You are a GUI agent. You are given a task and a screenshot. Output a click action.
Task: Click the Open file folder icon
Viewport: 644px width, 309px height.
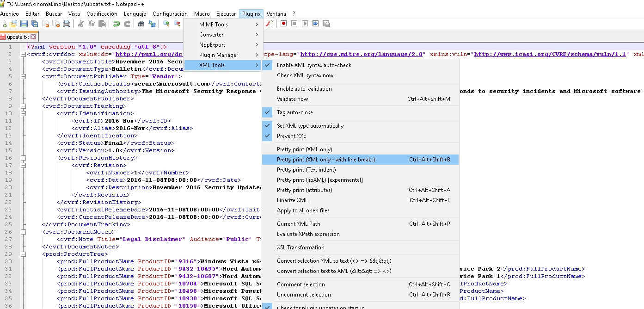pyautogui.click(x=13, y=24)
